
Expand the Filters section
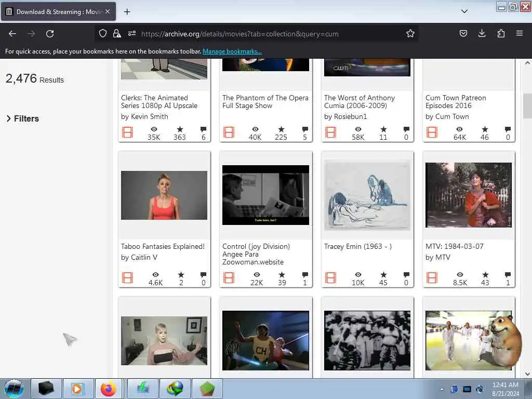tap(22, 118)
